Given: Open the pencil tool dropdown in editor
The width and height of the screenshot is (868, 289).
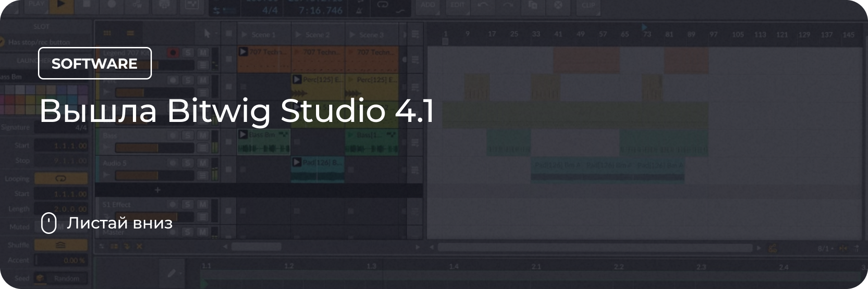Looking at the screenshot, I should pos(174,273).
